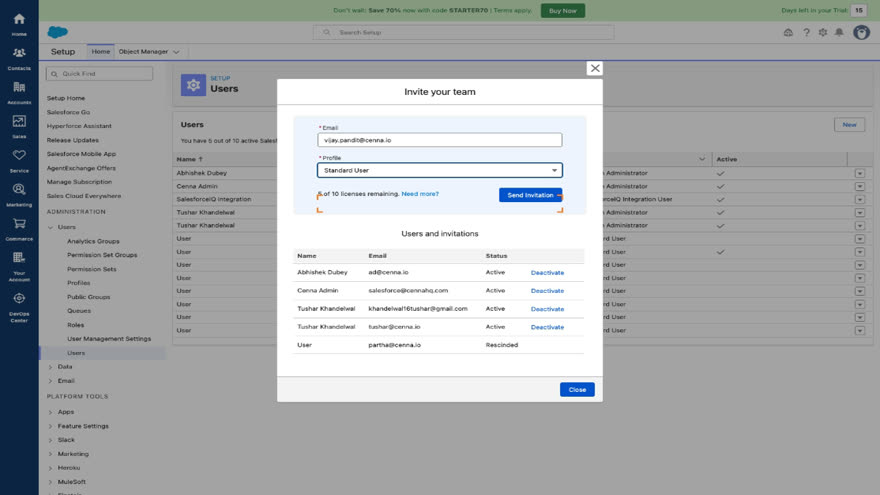This screenshot has width=880, height=495.
Task: Open Manage Subscription in sidebar
Action: (x=79, y=182)
